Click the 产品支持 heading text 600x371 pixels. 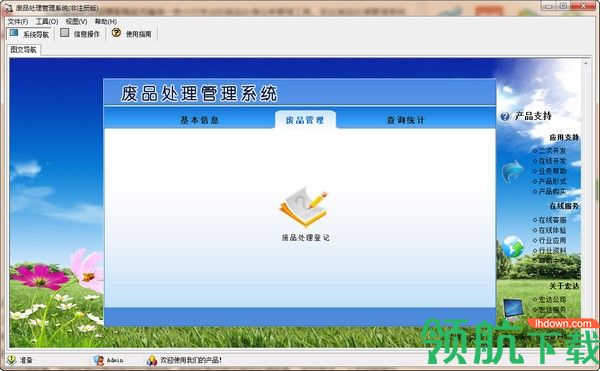[x=533, y=116]
